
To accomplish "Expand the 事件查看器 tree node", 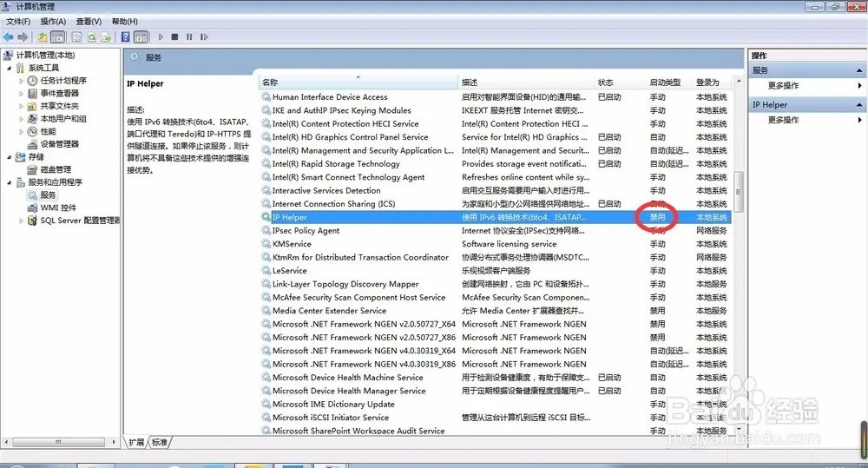I will point(22,94).
